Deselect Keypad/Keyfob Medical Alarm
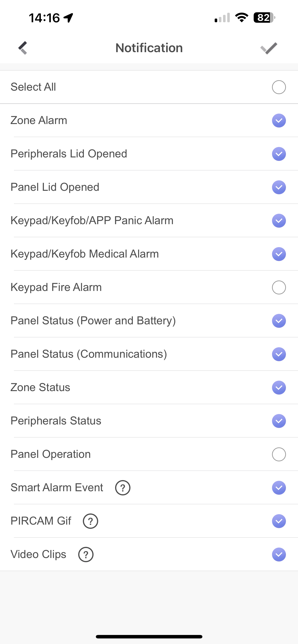 point(279,254)
